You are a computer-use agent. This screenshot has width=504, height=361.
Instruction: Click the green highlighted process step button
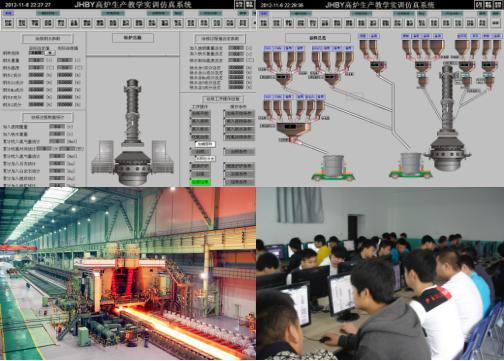[200, 182]
